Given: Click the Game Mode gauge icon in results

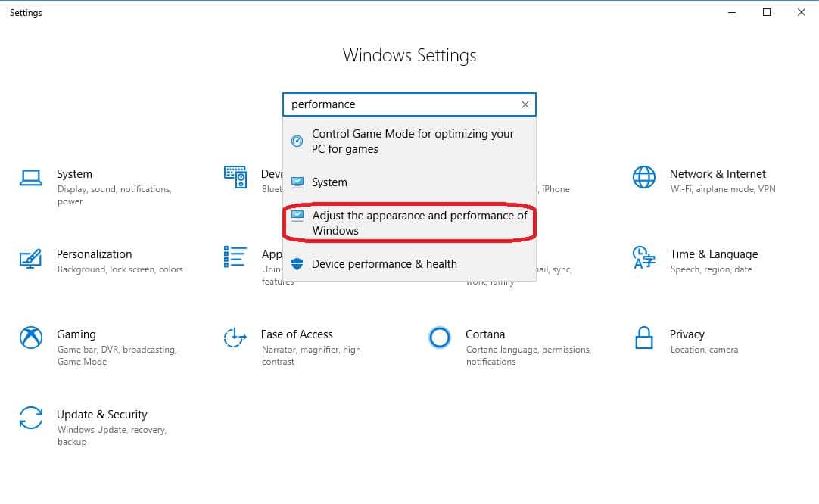Looking at the screenshot, I should 297,141.
